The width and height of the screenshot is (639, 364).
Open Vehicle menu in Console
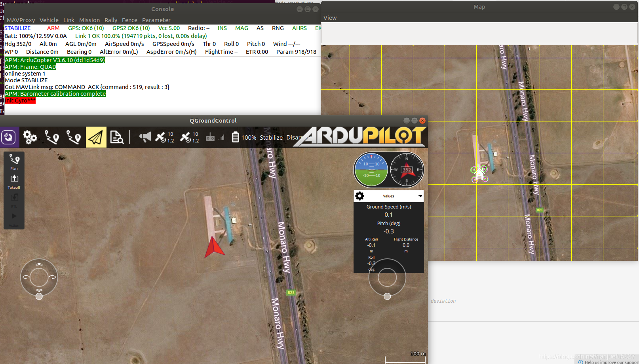click(x=49, y=20)
